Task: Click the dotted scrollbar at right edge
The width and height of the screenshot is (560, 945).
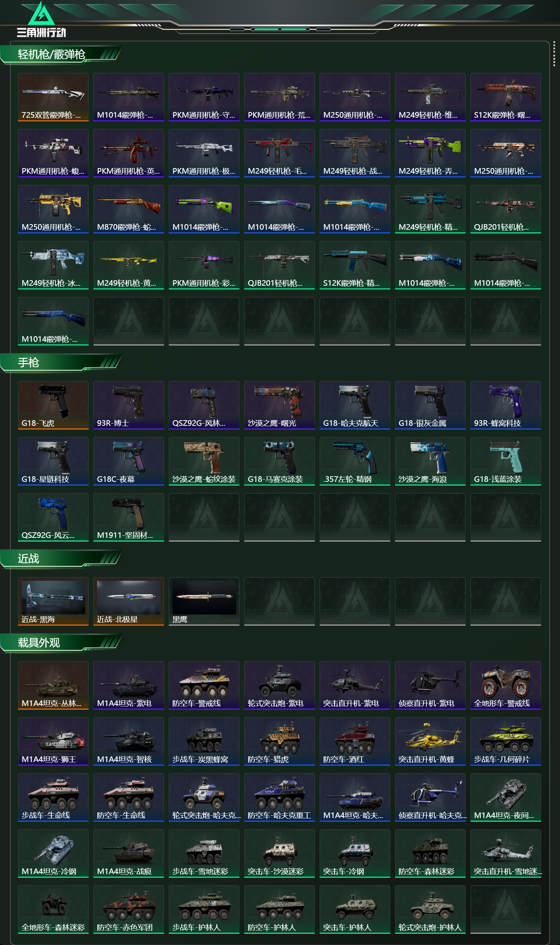Action: point(554,53)
